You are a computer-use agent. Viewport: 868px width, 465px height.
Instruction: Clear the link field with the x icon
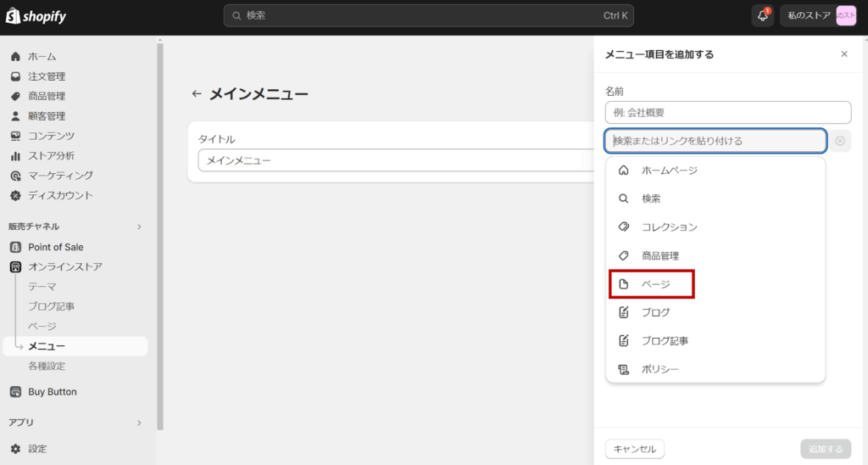[x=840, y=142]
